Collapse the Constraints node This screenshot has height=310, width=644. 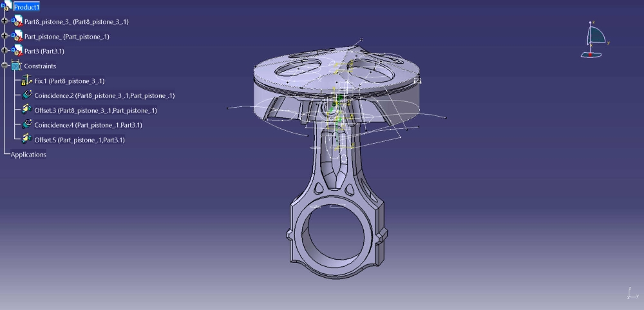[x=5, y=65]
